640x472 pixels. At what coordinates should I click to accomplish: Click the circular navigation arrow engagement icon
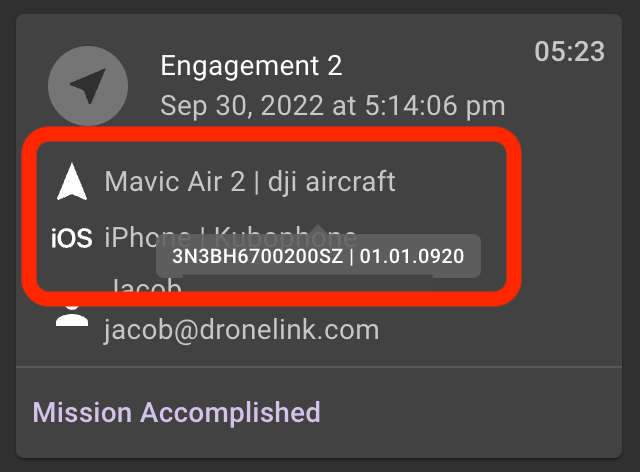[88, 86]
